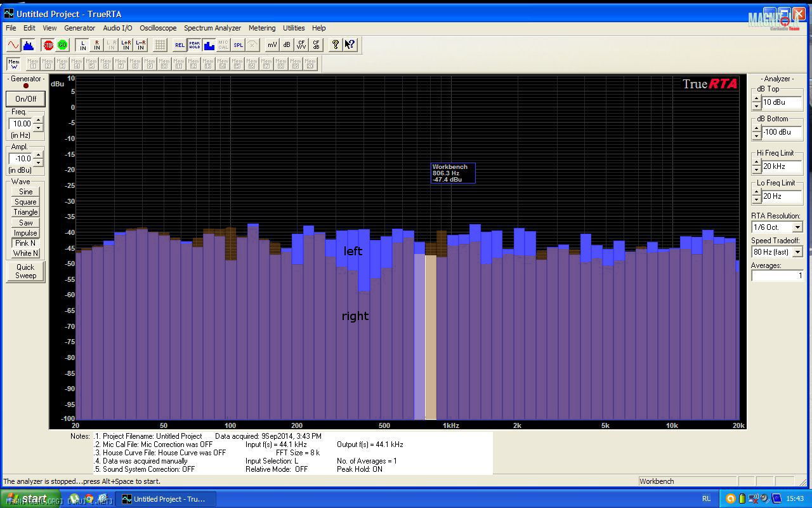Increase generator Freq. with up arrow
This screenshot has width=812, height=508.
pyautogui.click(x=38, y=120)
